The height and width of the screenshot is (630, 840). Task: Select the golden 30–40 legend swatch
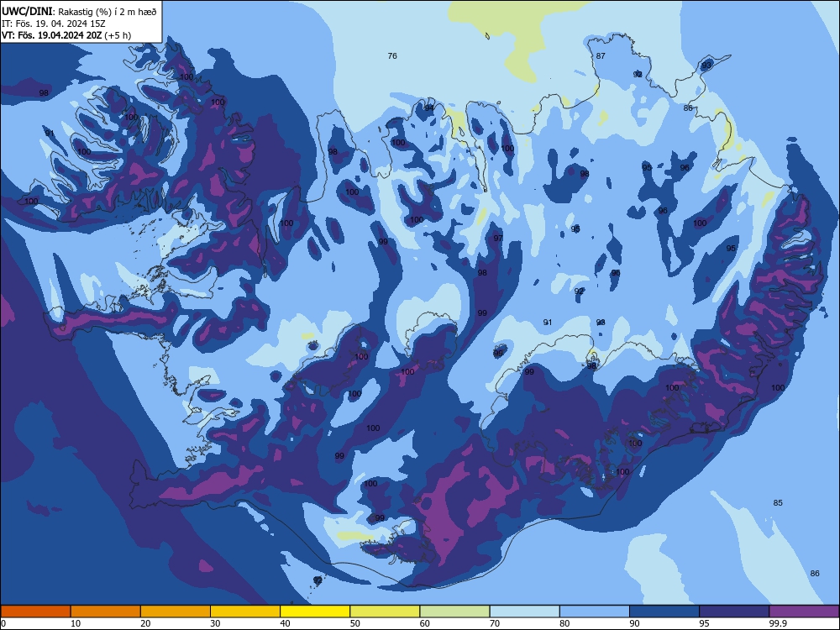(x=245, y=612)
